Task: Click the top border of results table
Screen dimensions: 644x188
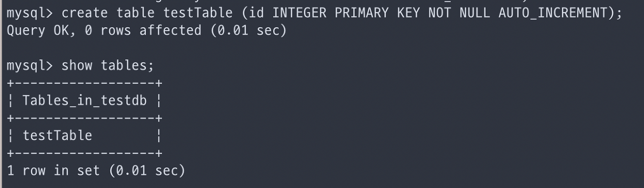Action: 85,83
